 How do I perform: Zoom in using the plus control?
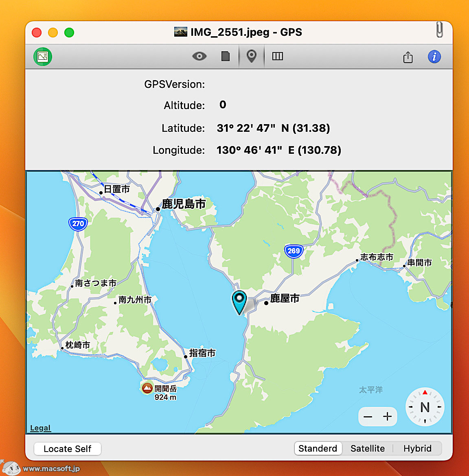point(387,417)
